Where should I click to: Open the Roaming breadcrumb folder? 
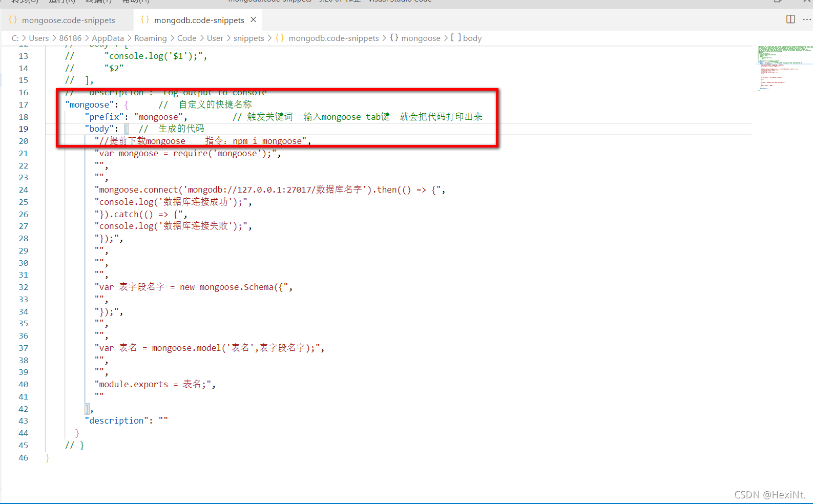coord(151,38)
